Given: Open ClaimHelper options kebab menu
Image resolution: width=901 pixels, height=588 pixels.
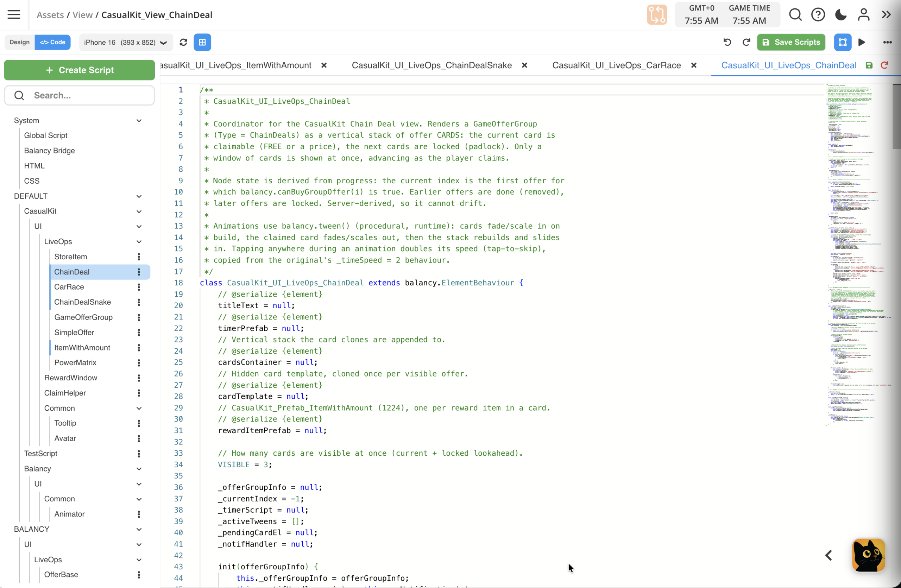Looking at the screenshot, I should click(139, 393).
